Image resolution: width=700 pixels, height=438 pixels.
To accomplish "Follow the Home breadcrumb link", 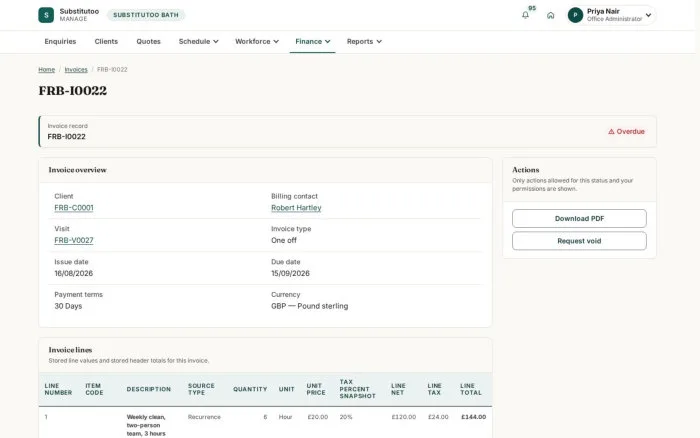I will [x=46, y=70].
